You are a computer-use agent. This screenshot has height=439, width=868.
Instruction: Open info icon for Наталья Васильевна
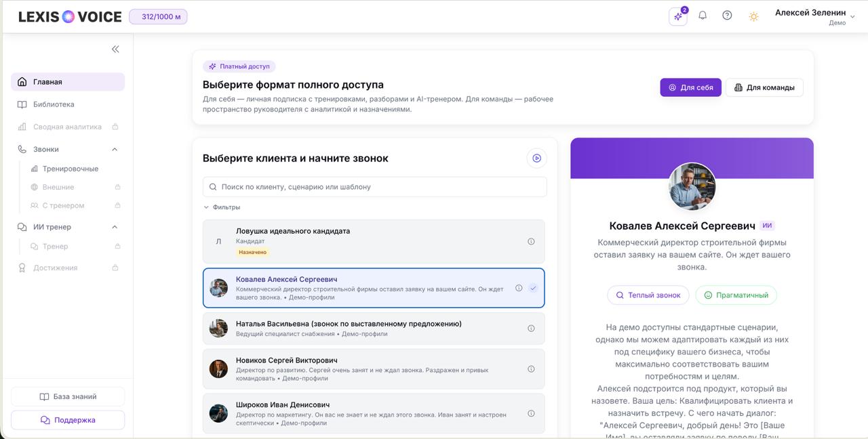[531, 329]
